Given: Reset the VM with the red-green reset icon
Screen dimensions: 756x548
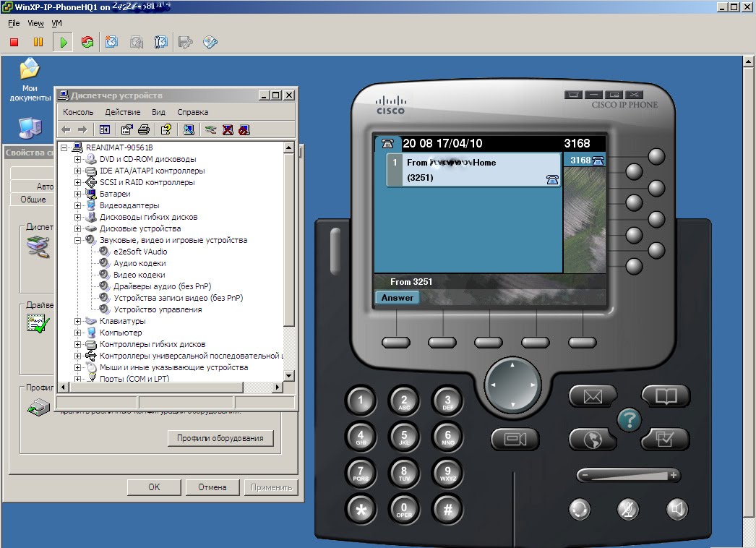Looking at the screenshot, I should pyautogui.click(x=87, y=43).
